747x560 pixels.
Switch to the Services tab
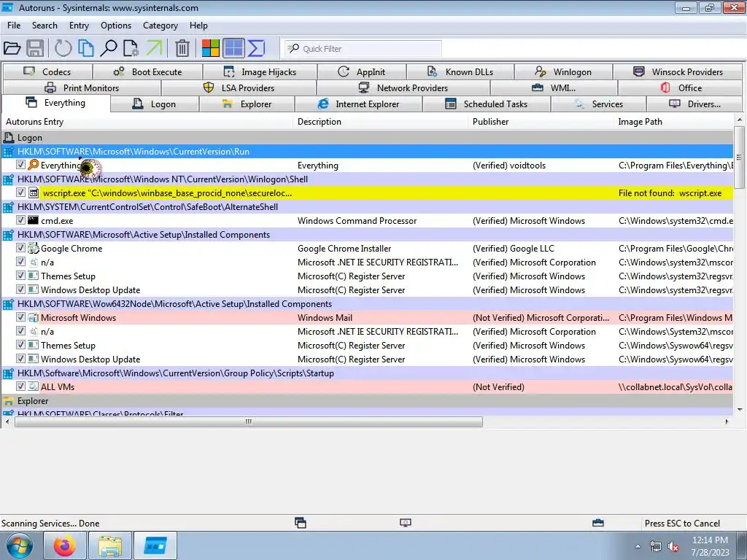click(x=598, y=104)
